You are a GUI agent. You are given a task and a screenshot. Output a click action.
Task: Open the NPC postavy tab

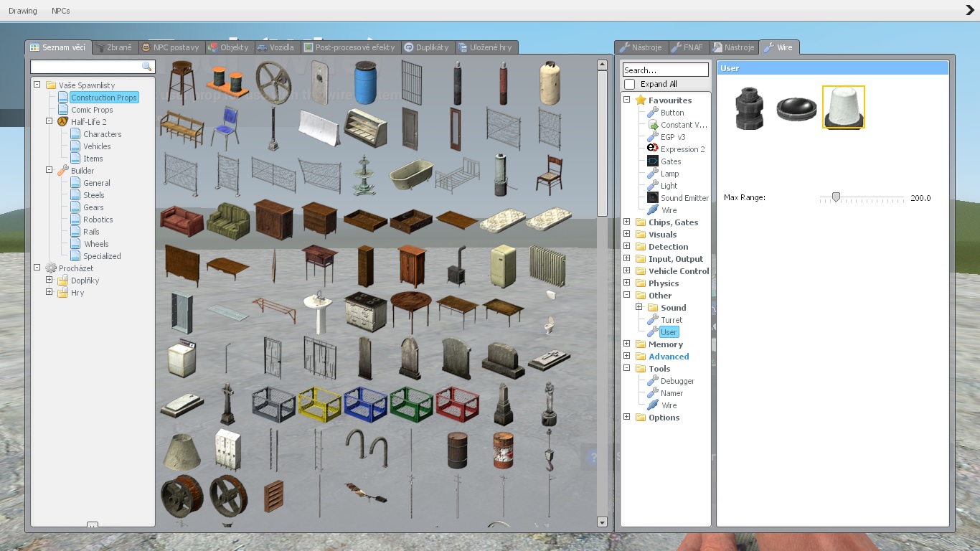tap(170, 47)
